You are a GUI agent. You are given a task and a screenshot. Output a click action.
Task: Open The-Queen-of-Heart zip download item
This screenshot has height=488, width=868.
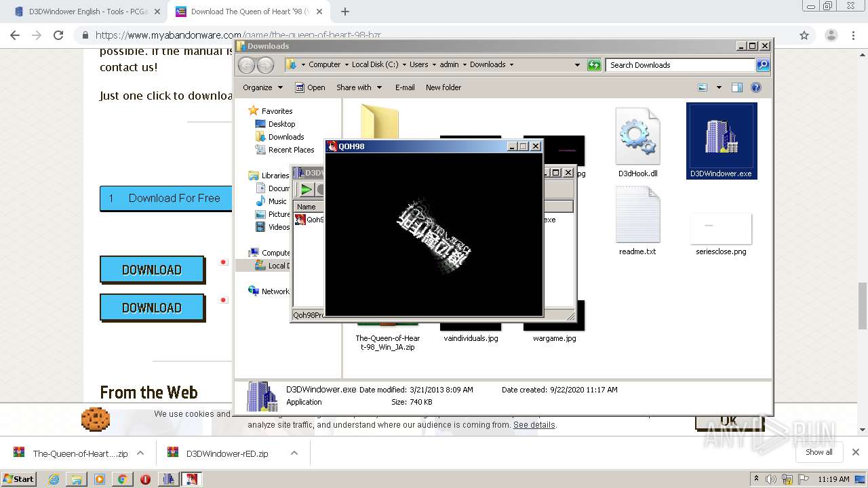tap(71, 453)
